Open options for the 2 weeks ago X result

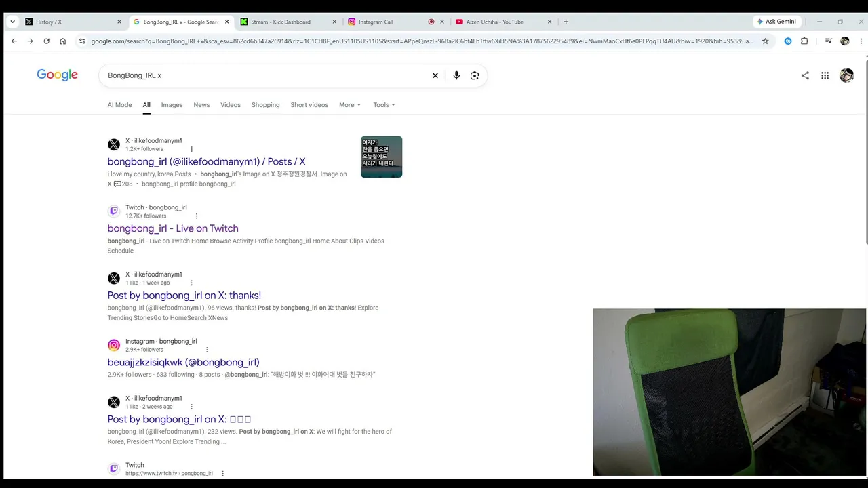tap(191, 407)
